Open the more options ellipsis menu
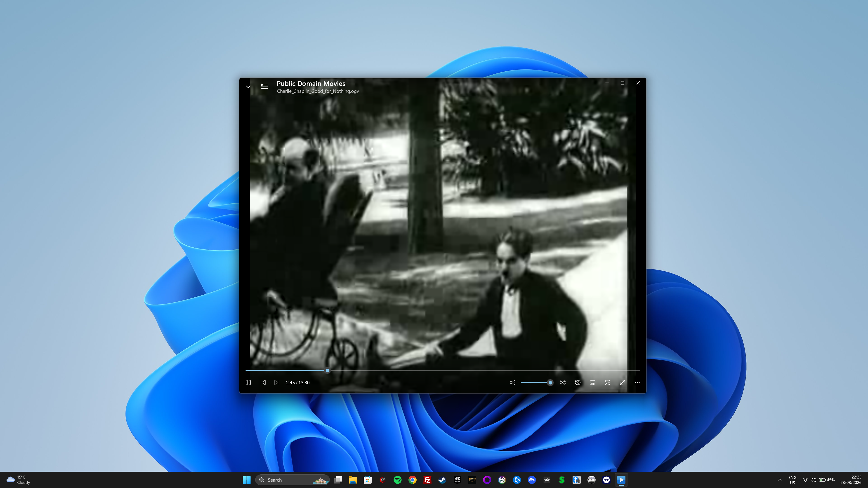868x488 pixels. 637,382
